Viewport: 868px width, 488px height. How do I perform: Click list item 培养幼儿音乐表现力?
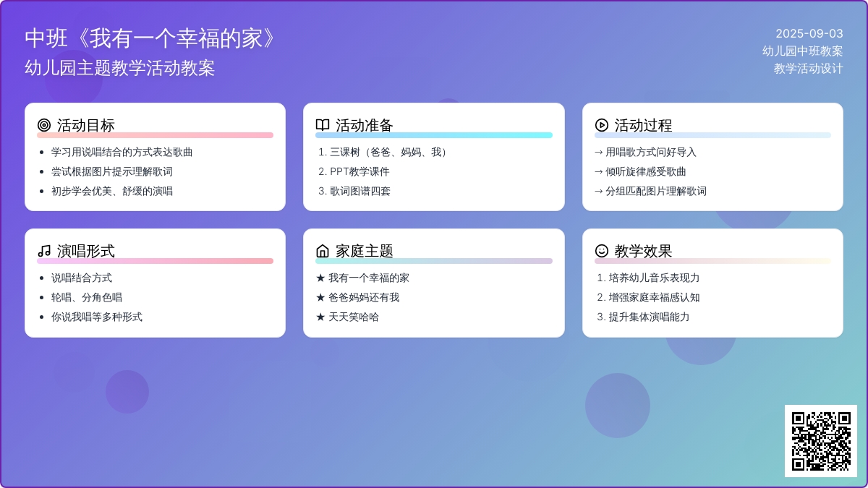pyautogui.click(x=655, y=278)
